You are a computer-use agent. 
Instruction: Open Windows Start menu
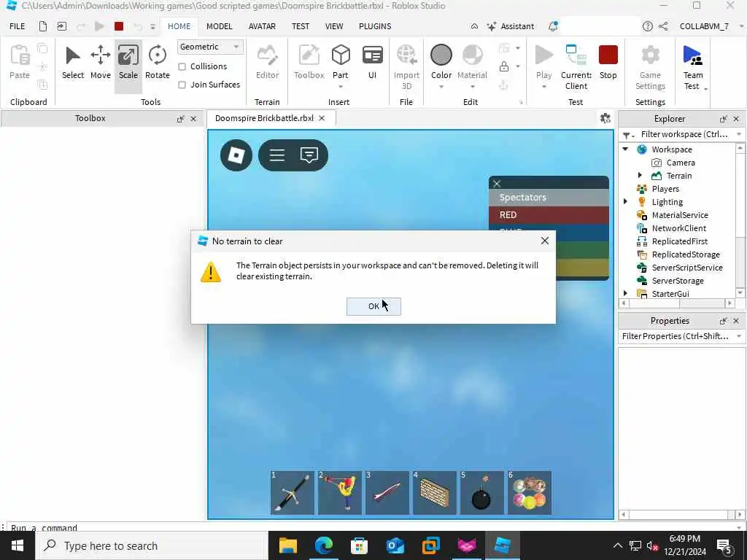click(18, 545)
